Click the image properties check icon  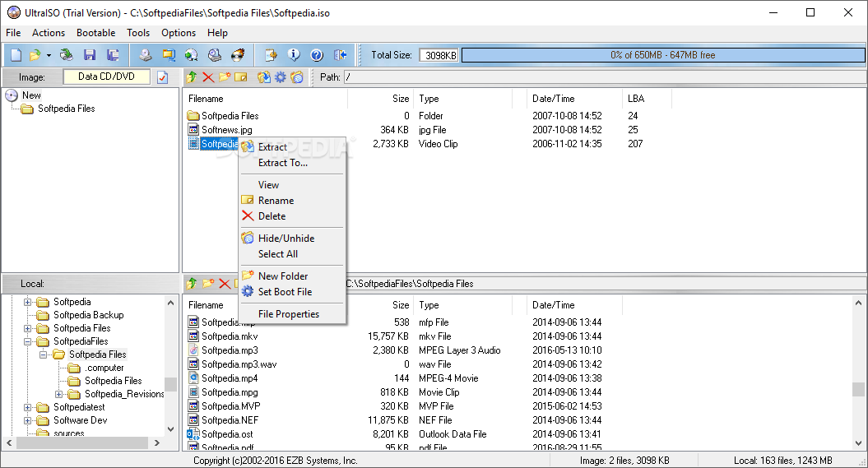pos(162,76)
